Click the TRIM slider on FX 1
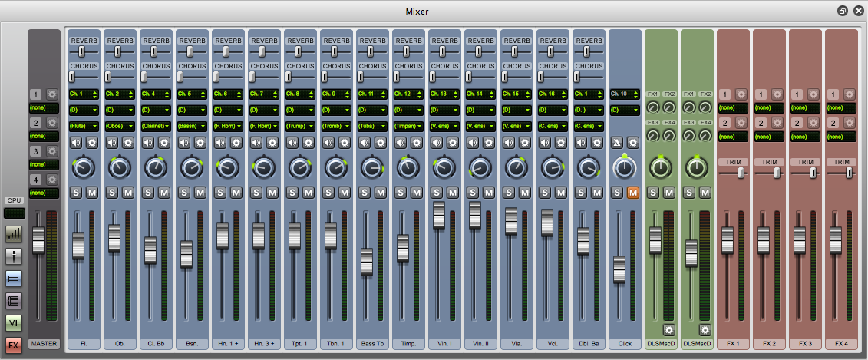 point(741,173)
